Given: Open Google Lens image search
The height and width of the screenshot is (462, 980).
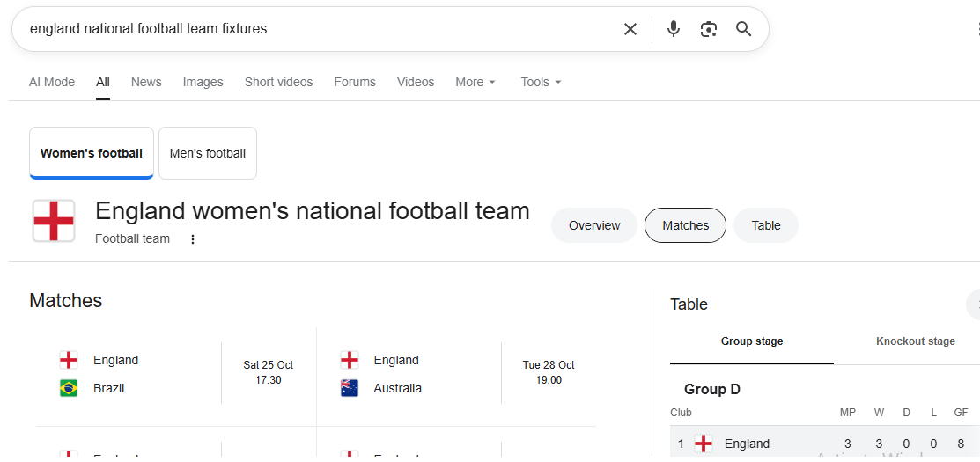Looking at the screenshot, I should 709,29.
